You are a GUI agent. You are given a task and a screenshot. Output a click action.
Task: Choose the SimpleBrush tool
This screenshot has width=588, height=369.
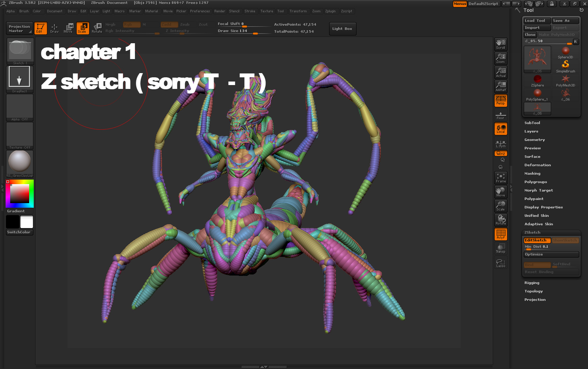pyautogui.click(x=565, y=66)
